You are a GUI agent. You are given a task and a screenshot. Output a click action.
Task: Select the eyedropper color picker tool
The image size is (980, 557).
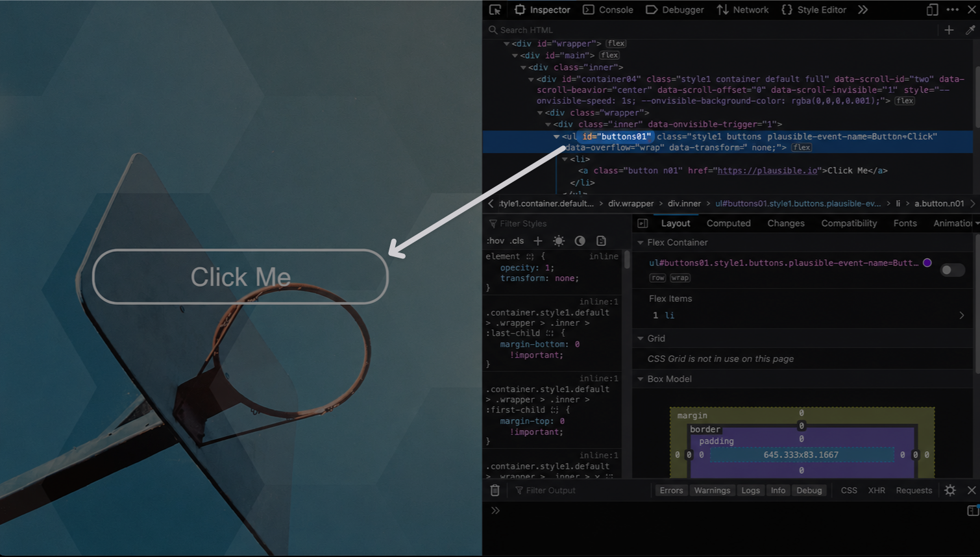point(970,30)
